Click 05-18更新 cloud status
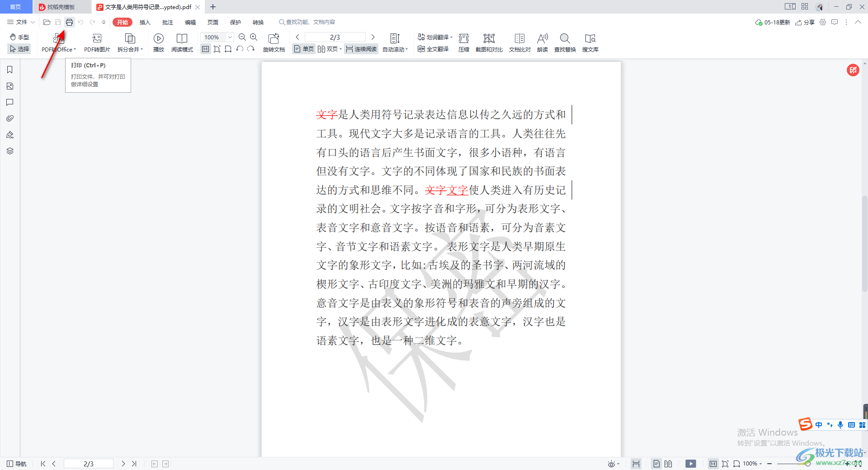 coord(773,22)
